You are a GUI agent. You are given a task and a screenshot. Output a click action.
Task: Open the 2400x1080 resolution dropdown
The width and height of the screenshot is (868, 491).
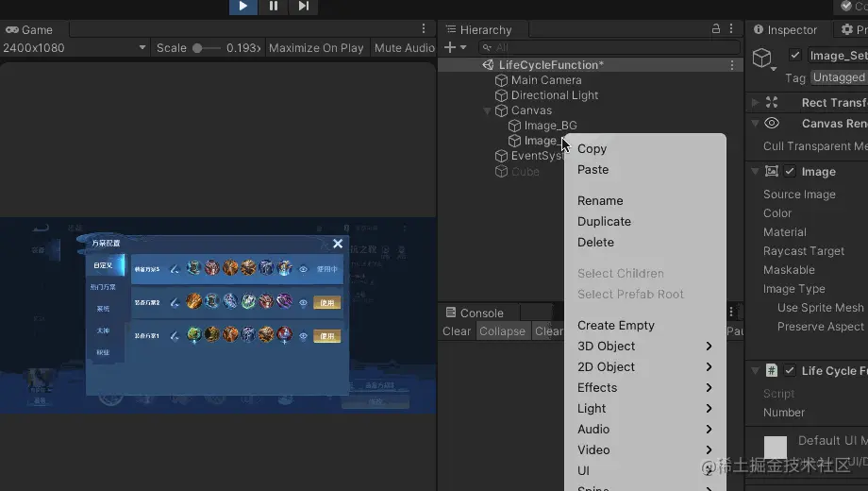click(x=75, y=47)
